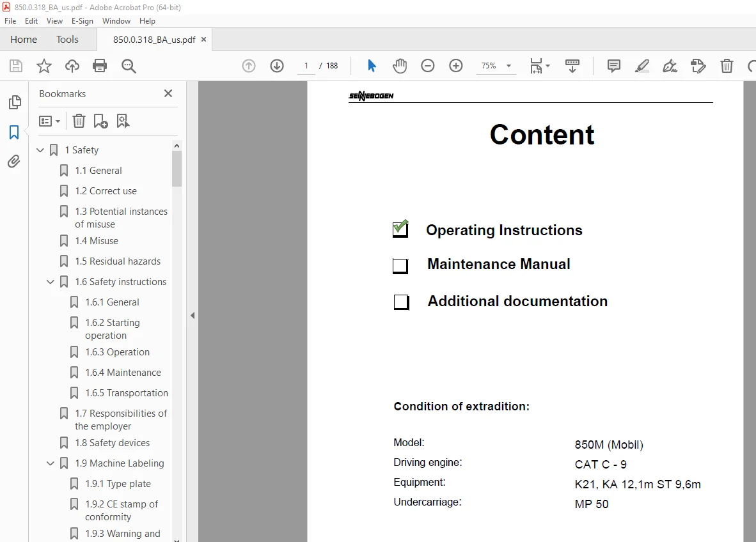Jump to 1.6.2 Starting operation bookmark
756x542 pixels.
pos(113,329)
